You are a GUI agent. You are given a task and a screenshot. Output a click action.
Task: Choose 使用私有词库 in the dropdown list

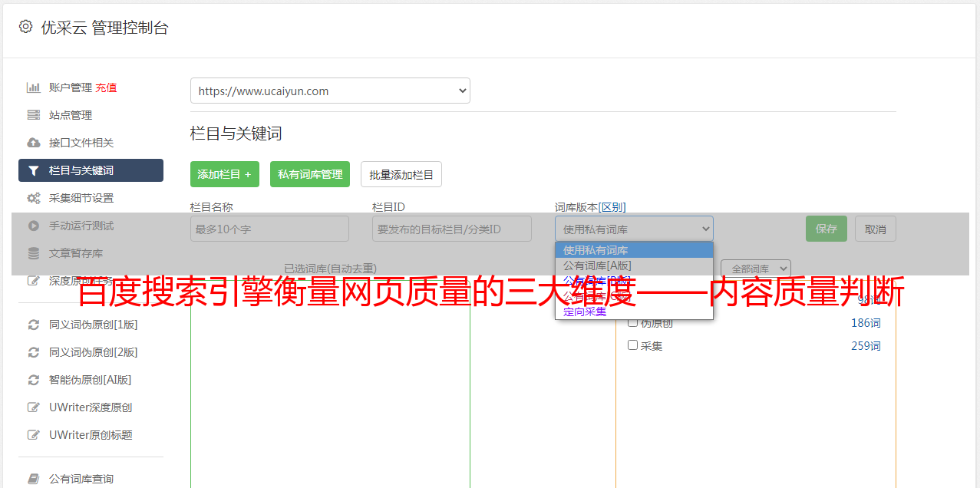click(x=634, y=250)
